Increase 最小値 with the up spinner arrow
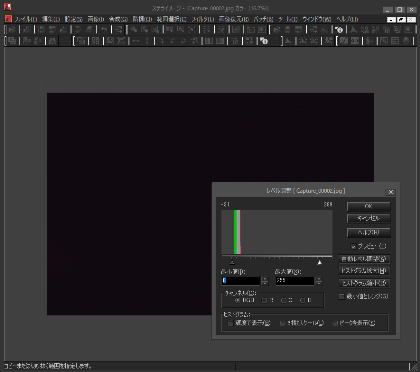 point(265,279)
